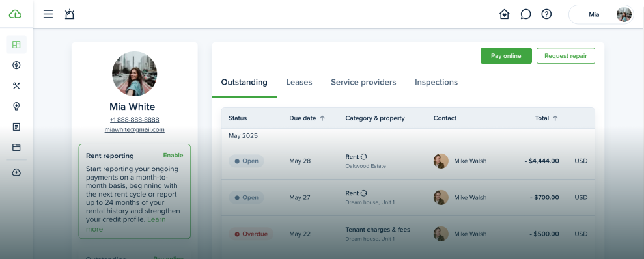Sort by Total arrow
The image size is (644, 259).
[x=555, y=118]
